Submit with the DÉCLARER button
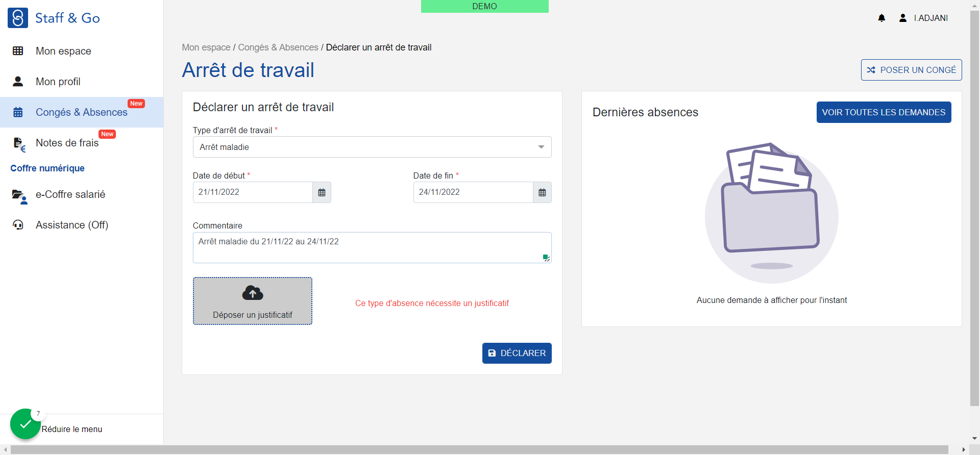 (517, 353)
